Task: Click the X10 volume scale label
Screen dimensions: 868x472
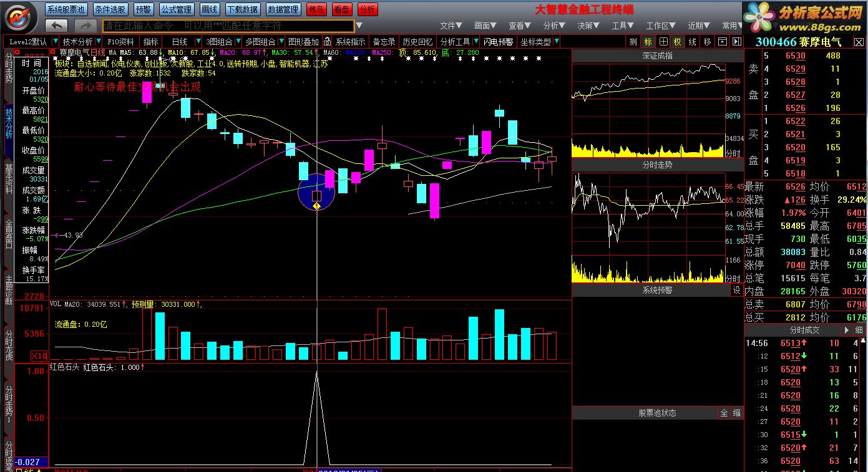Action: coord(39,356)
